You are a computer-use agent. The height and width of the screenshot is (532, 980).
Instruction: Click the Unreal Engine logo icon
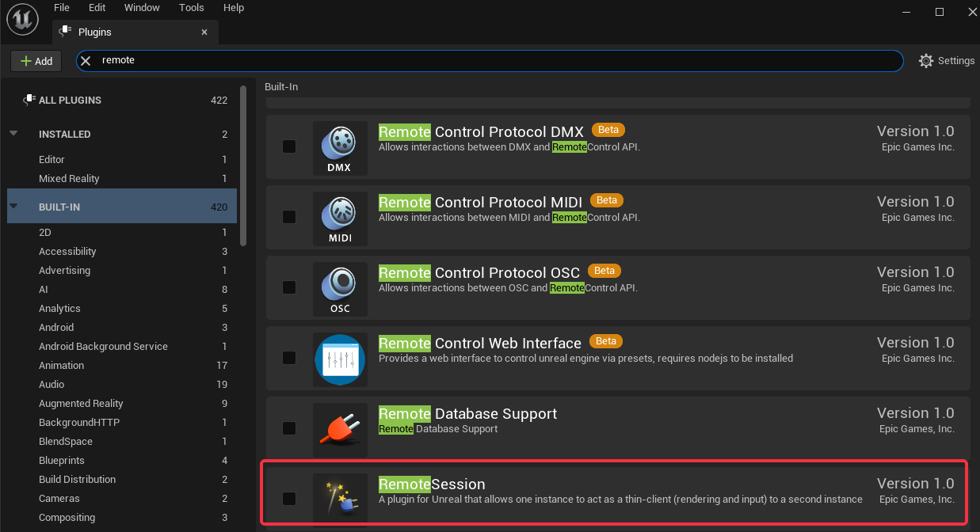pos(23,21)
